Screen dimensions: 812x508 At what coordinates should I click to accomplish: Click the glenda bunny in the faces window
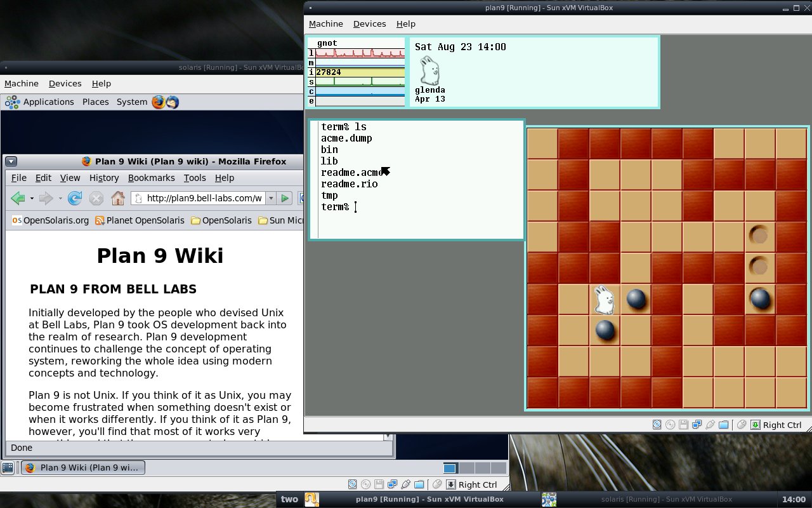pyautogui.click(x=430, y=70)
